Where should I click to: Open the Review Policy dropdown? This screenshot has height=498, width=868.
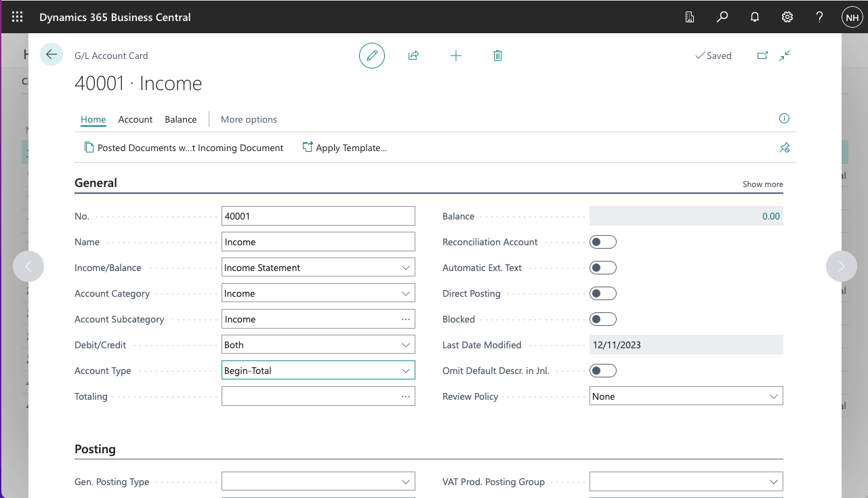[x=686, y=396]
